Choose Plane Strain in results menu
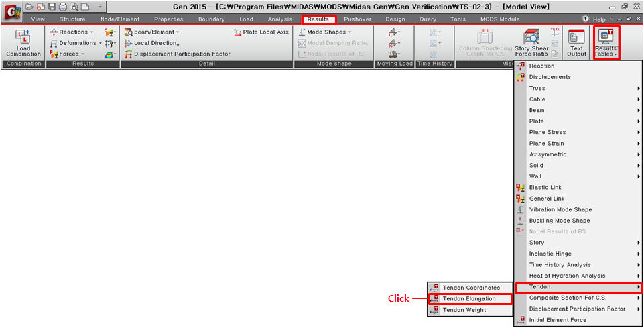644x336 pixels. point(578,144)
